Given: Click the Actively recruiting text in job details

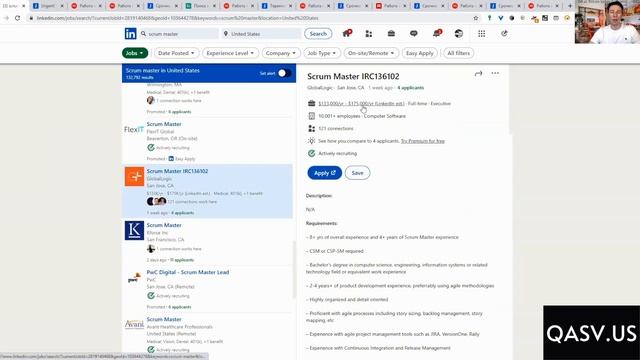Looking at the screenshot, I should coord(338,154).
